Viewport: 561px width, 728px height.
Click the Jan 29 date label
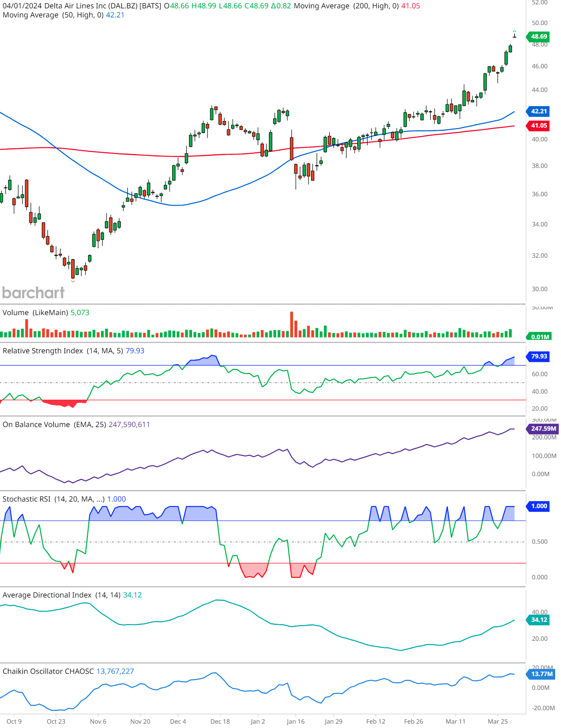click(334, 721)
